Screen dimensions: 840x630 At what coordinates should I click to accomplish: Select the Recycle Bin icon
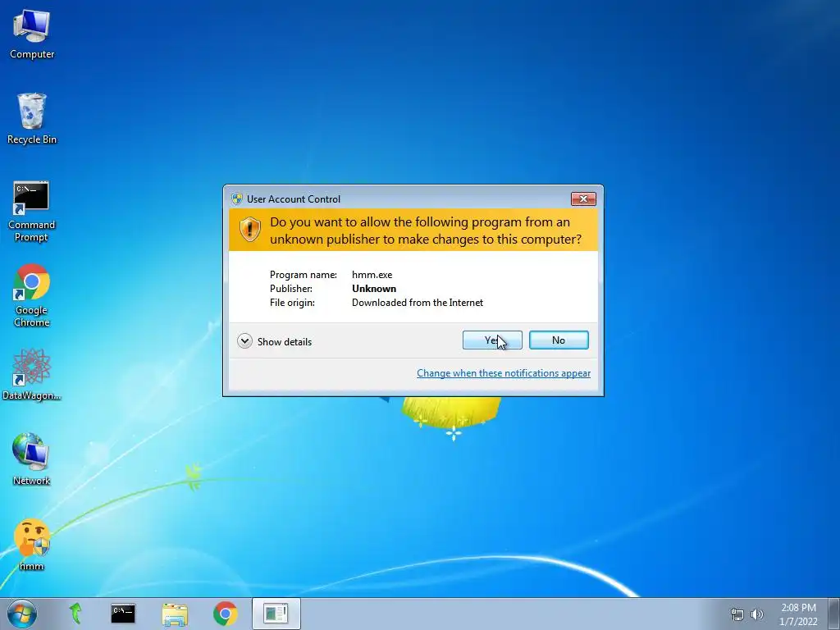tap(32, 118)
